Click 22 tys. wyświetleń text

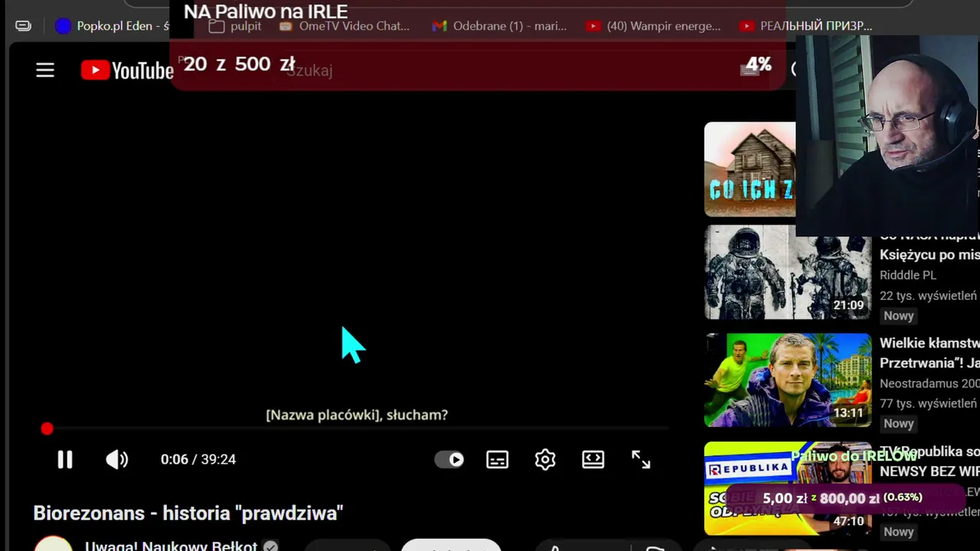[928, 295]
